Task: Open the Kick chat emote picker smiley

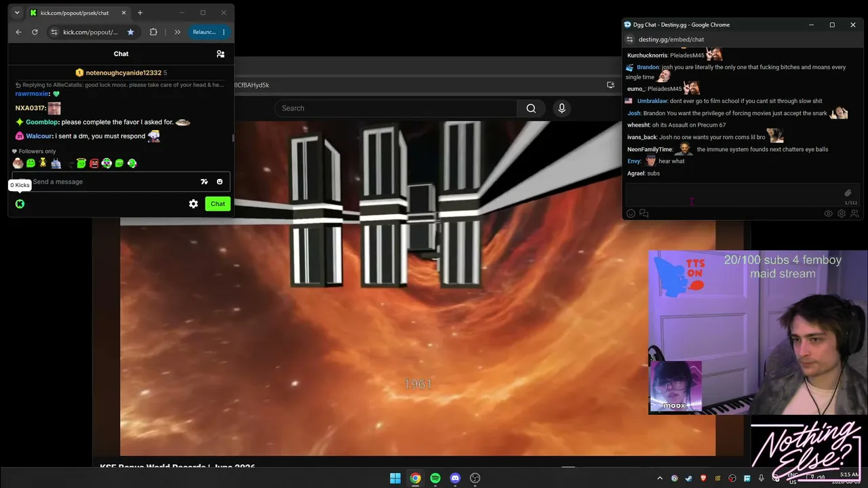Action: click(220, 182)
